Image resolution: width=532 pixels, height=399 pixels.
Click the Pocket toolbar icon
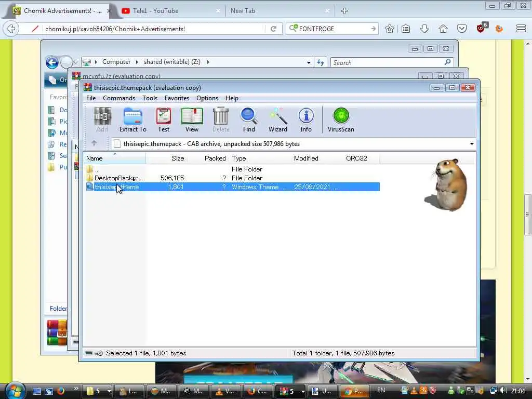[x=462, y=29]
